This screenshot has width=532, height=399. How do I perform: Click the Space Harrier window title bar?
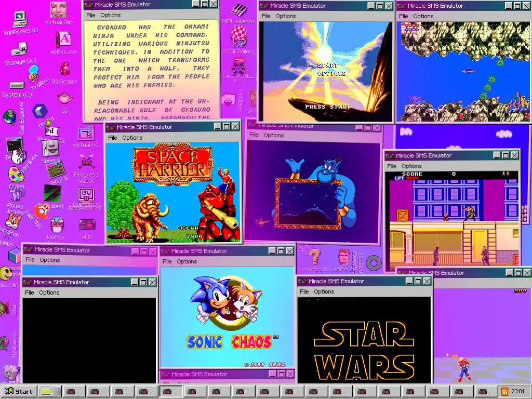(174, 127)
